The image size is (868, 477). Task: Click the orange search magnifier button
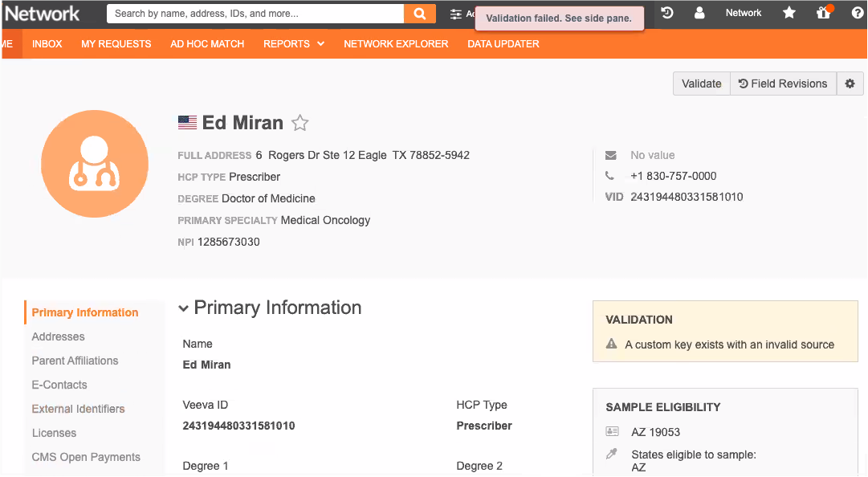click(x=419, y=14)
